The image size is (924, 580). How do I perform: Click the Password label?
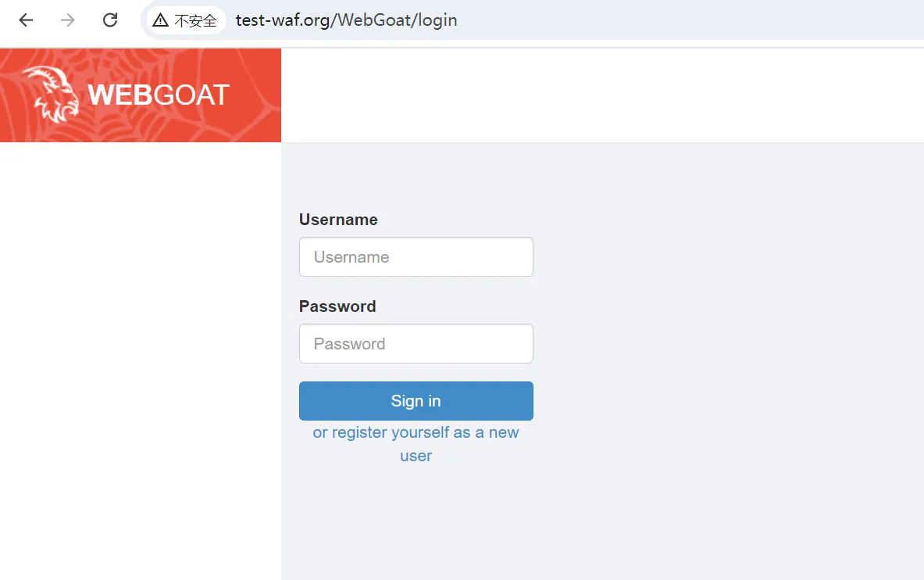337,306
